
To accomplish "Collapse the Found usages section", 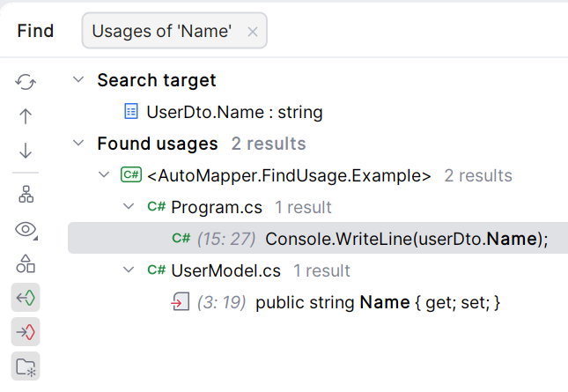I will 78,143.
